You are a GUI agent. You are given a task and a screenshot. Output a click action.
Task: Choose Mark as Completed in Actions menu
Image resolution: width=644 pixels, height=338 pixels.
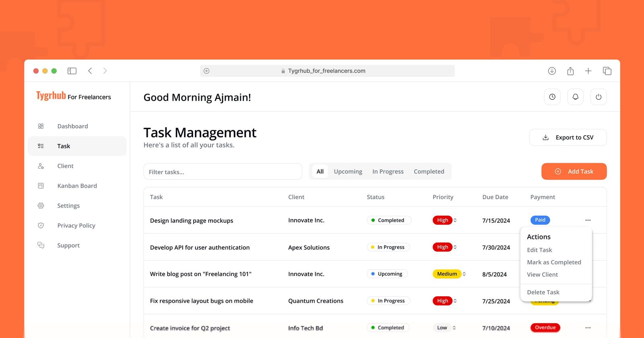click(554, 262)
